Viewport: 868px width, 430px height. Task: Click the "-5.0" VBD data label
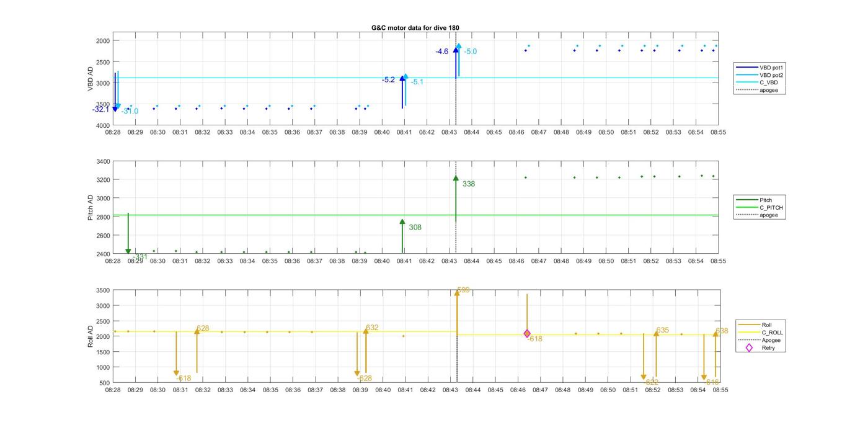(471, 52)
